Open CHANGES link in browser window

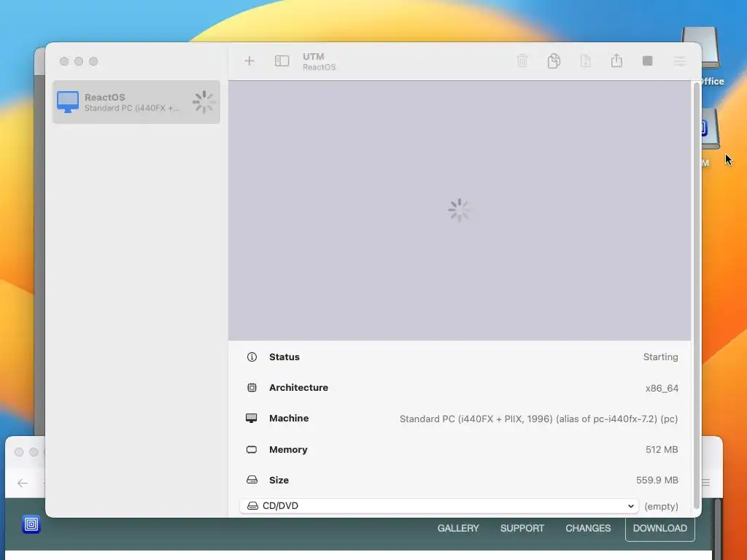pos(588,528)
